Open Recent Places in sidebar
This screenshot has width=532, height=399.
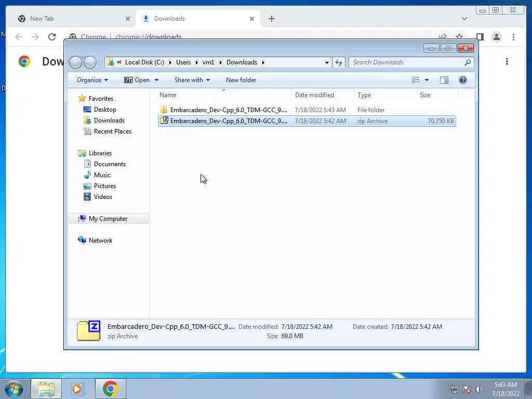pos(112,131)
